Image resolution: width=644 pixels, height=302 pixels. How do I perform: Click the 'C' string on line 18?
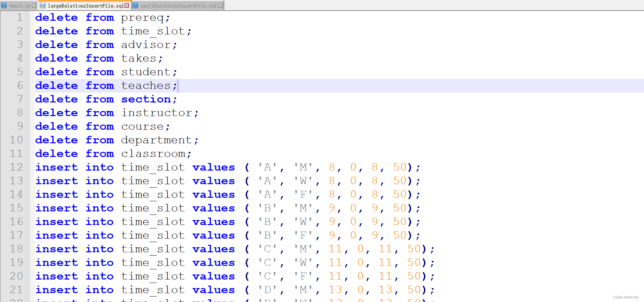[x=267, y=249]
